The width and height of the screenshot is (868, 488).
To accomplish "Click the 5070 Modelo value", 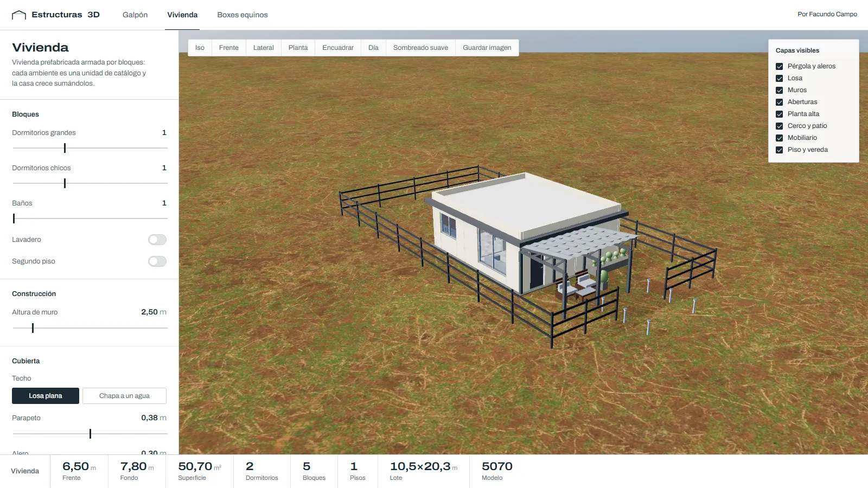I will pyautogui.click(x=497, y=466).
